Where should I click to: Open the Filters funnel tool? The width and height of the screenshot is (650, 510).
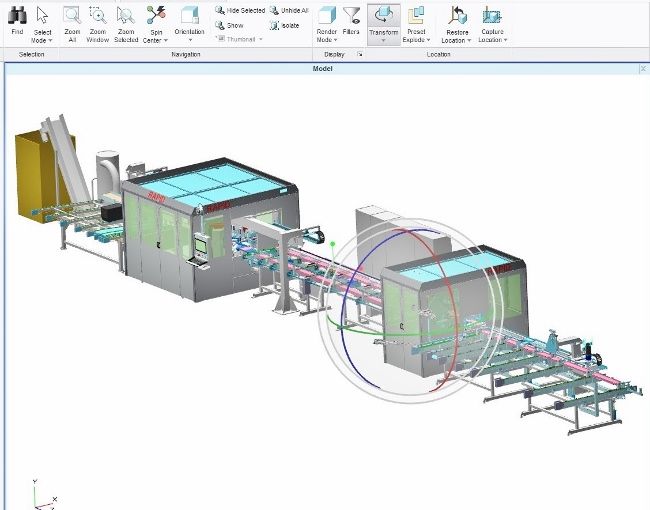351,16
